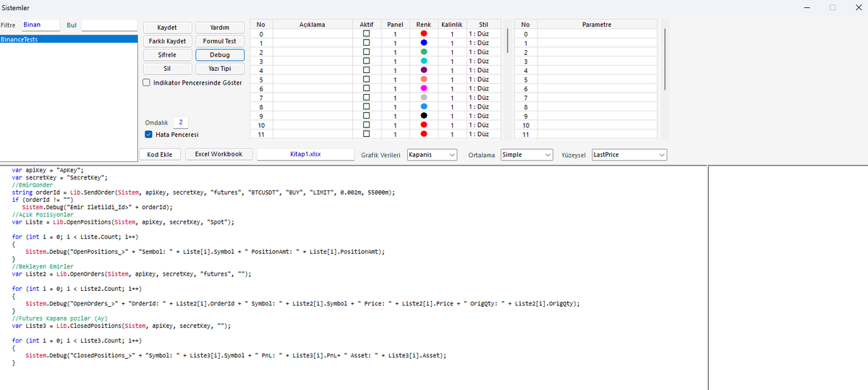
Task: Click the Şifrele button
Action: [x=167, y=55]
